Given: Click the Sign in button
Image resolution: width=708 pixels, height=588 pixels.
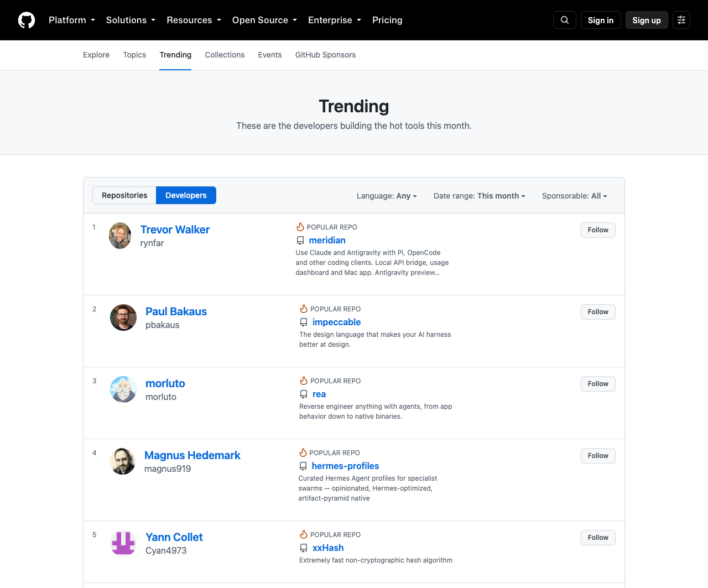Looking at the screenshot, I should (x=601, y=20).
